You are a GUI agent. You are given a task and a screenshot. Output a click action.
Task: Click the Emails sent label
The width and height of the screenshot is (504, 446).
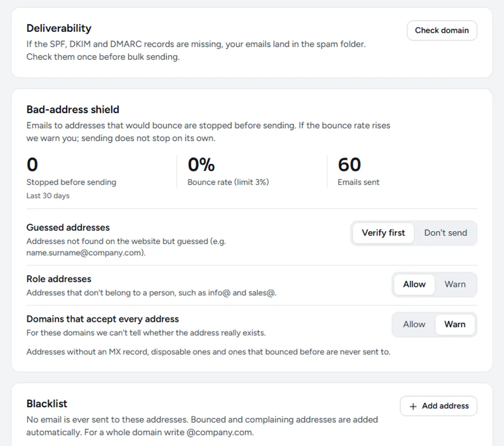click(358, 182)
